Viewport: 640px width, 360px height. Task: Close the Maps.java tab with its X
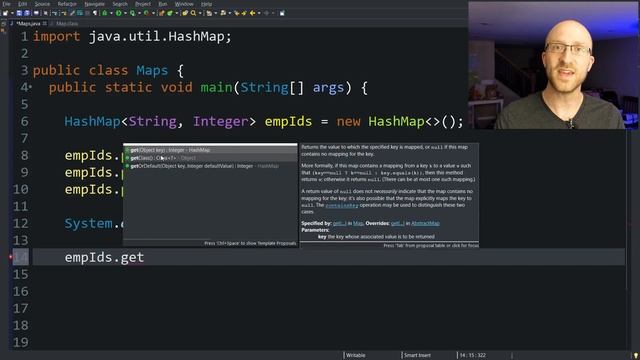pyautogui.click(x=45, y=24)
